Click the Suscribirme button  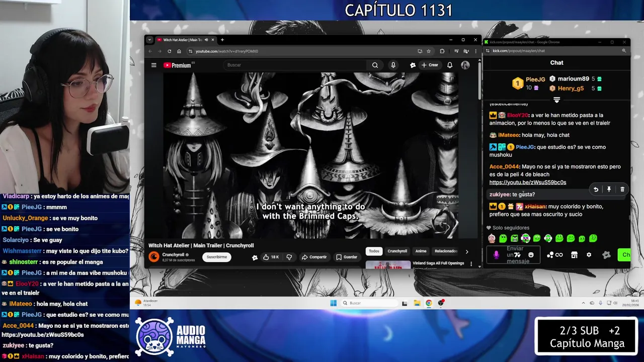pos(217,257)
